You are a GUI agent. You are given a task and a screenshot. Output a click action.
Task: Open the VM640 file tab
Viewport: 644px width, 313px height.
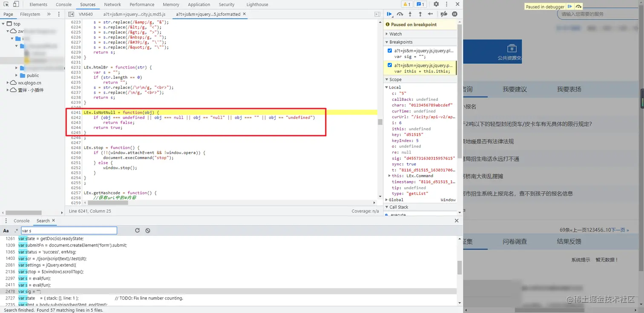[86, 14]
